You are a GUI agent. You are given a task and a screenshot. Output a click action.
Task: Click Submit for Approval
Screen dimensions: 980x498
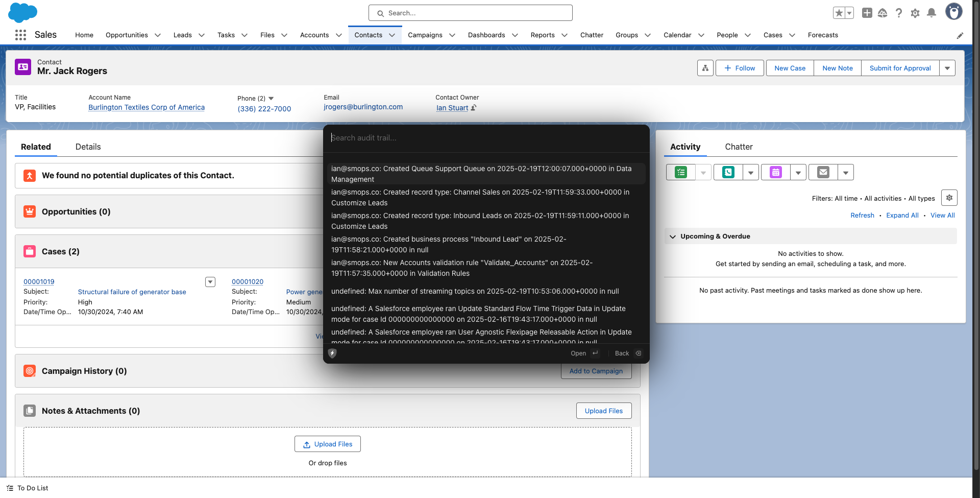tap(900, 68)
